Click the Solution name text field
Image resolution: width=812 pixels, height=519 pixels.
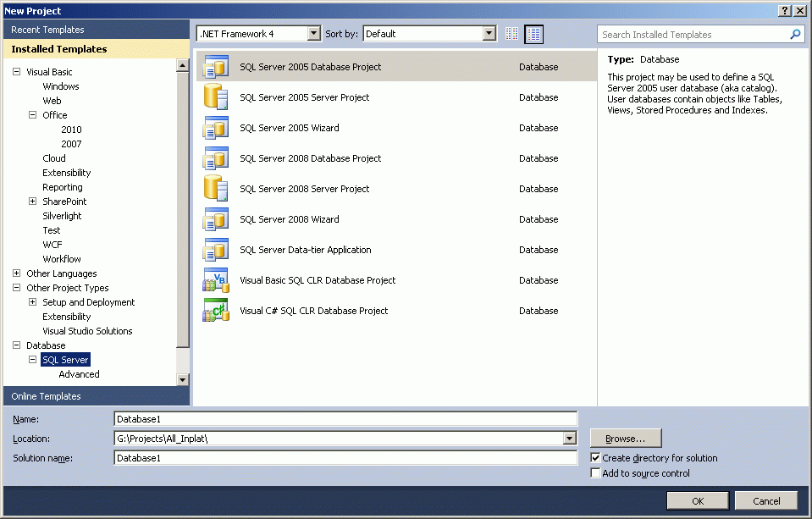pyautogui.click(x=345, y=458)
